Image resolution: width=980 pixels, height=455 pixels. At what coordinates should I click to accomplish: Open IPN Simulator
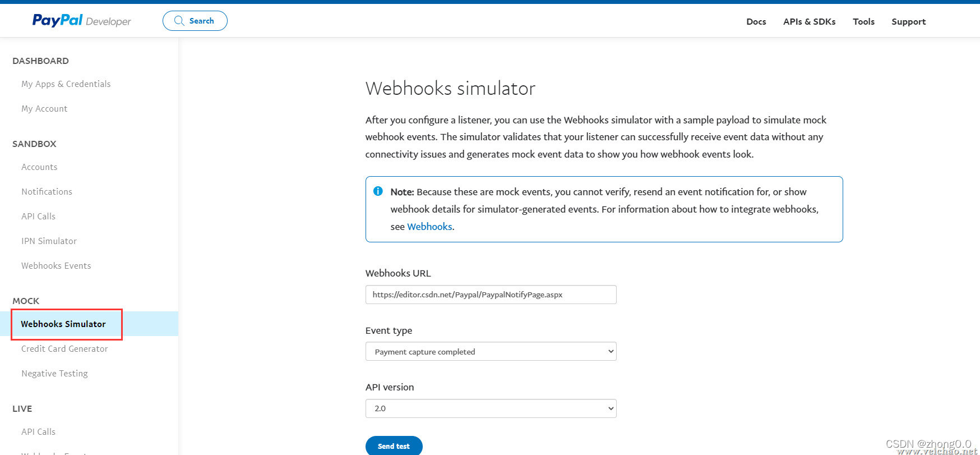(x=49, y=241)
